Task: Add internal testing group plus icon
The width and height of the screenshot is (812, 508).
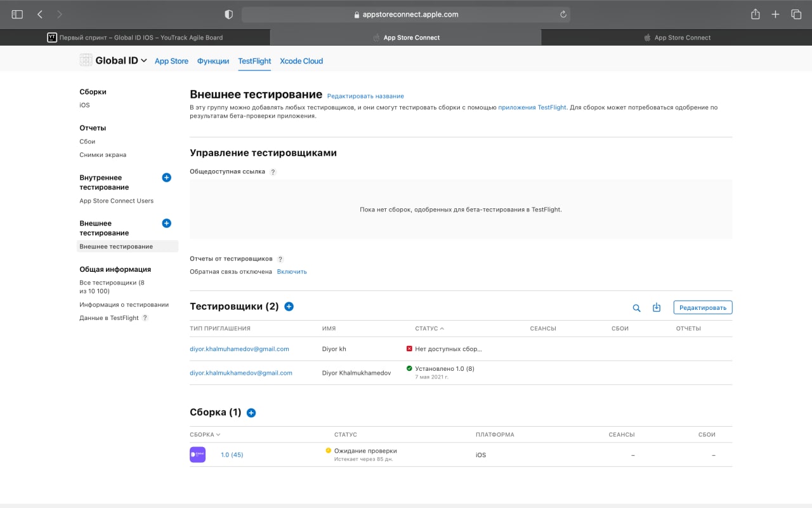Action: [x=166, y=178]
